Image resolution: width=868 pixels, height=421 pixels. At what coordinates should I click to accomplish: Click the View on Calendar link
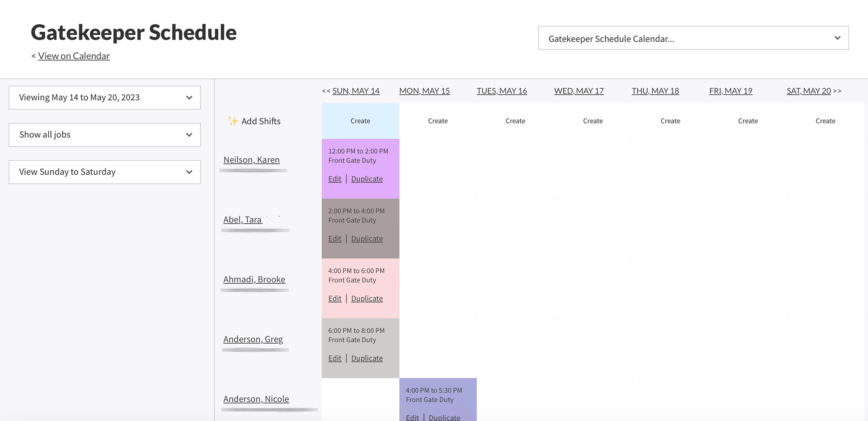click(74, 56)
